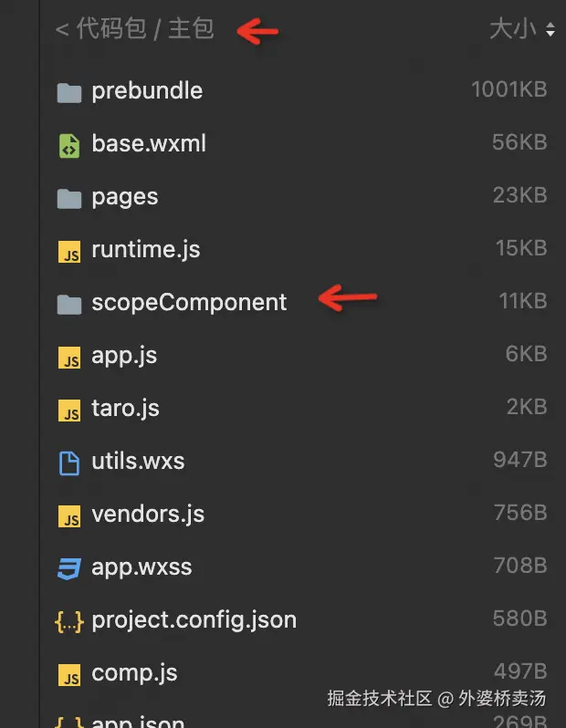Viewport: 566px width, 728px height.
Task: Click the taro.js JS icon
Action: click(x=69, y=411)
